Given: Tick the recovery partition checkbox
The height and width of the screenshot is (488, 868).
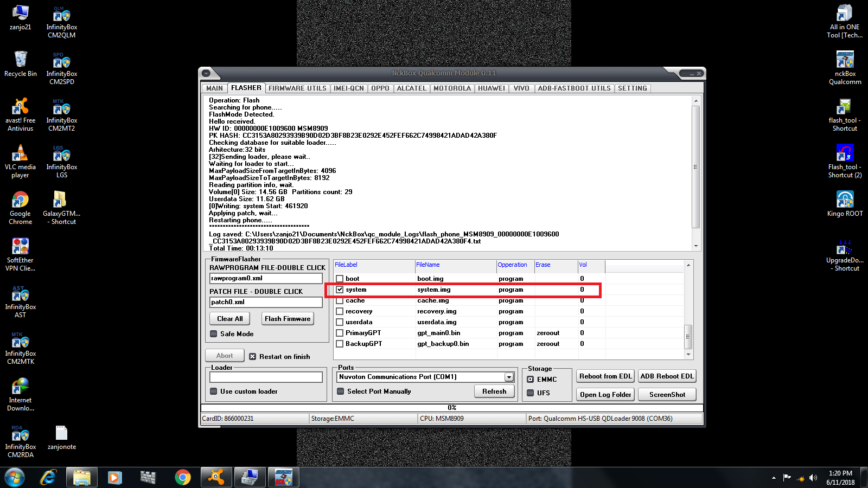Looking at the screenshot, I should [x=340, y=311].
